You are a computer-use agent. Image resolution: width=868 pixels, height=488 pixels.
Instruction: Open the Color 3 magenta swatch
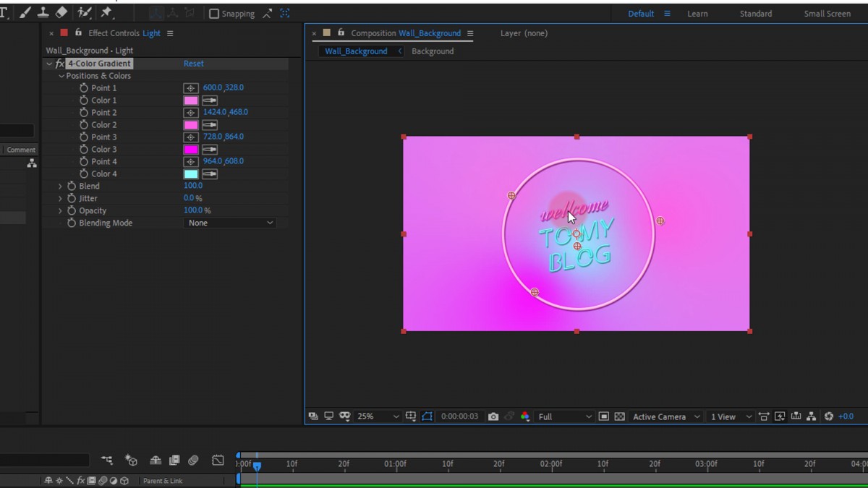191,150
